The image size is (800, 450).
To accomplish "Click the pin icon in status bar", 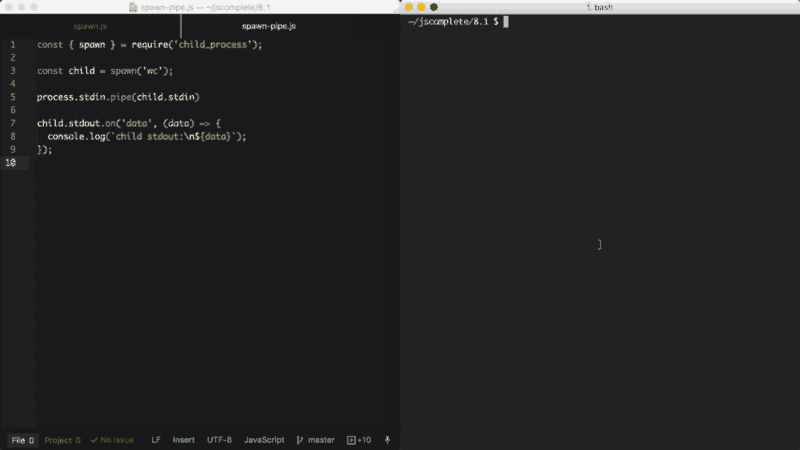I will pyautogui.click(x=387, y=440).
